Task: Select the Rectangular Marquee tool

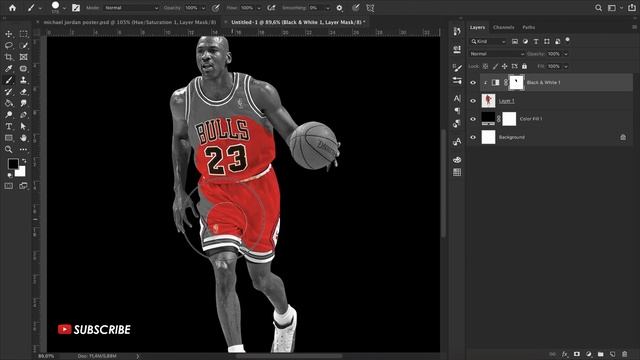Action: [x=23, y=34]
